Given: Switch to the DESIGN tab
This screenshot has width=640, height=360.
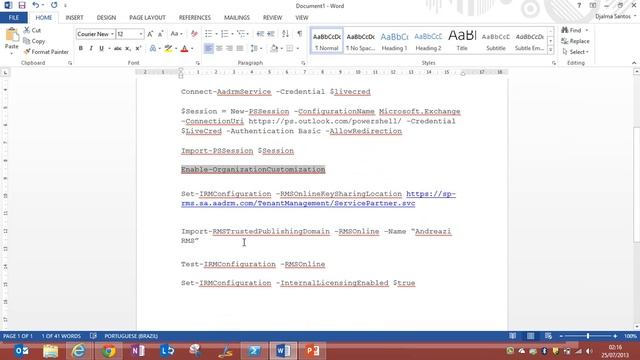Looking at the screenshot, I should coord(106,18).
